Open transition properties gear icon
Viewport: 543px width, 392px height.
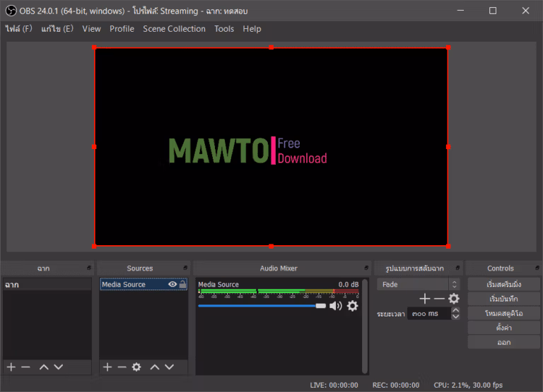pyautogui.click(x=454, y=298)
